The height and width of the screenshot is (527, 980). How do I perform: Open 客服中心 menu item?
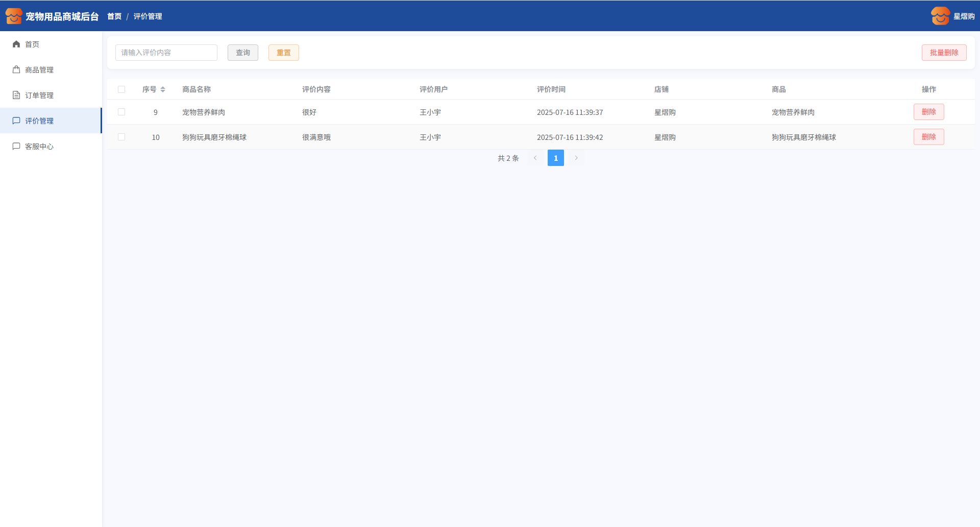click(x=39, y=147)
